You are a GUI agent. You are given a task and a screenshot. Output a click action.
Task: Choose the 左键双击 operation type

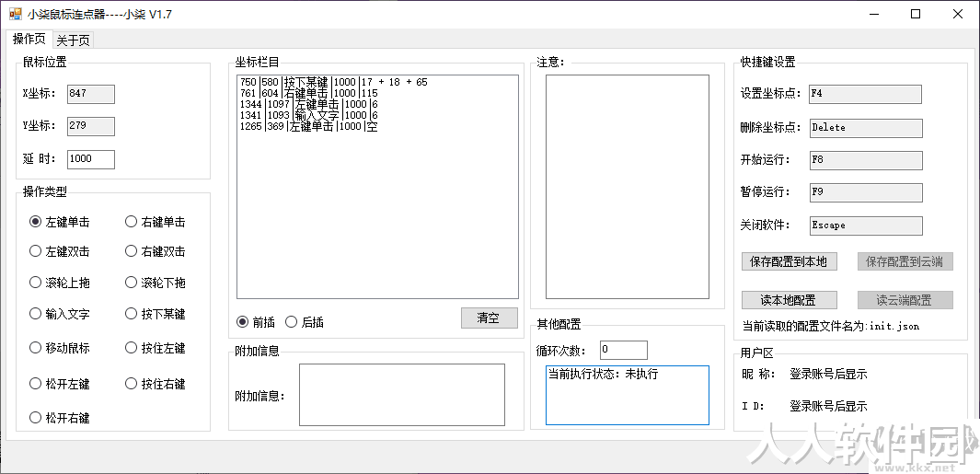click(60, 251)
